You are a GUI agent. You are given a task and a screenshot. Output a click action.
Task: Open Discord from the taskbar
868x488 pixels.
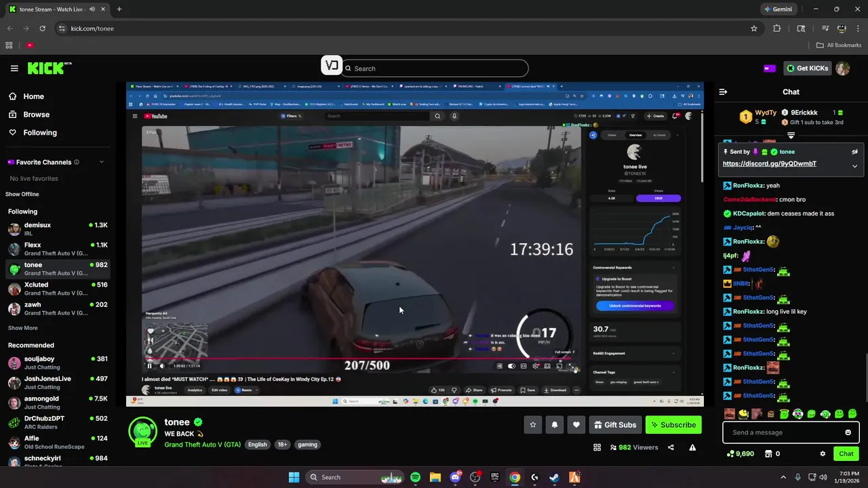(x=455, y=477)
